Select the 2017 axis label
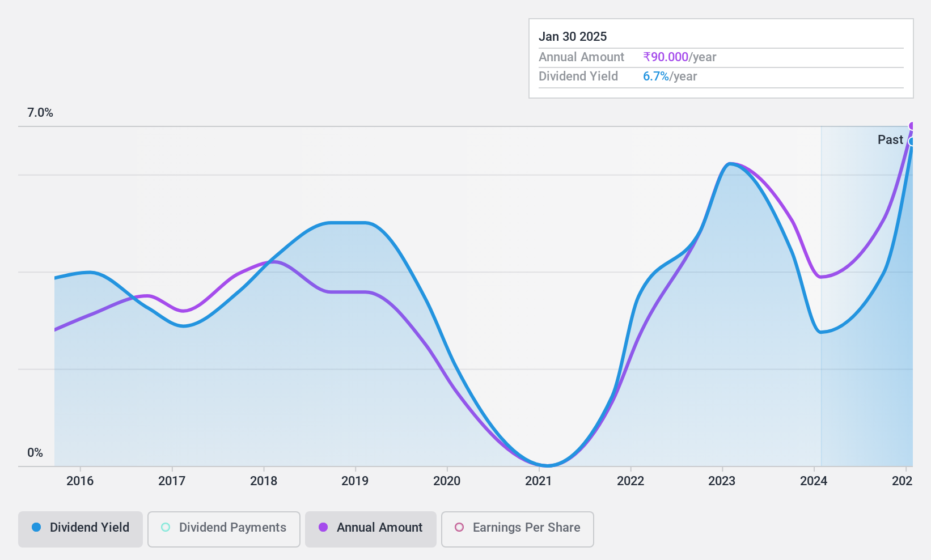 coord(172,481)
